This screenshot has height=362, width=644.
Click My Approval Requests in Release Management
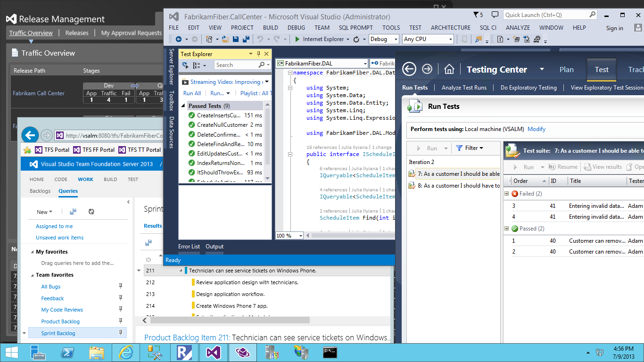132,33
